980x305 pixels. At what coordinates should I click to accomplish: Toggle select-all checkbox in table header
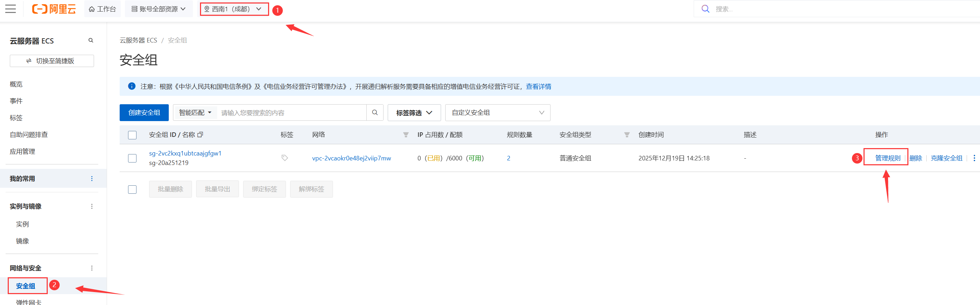(132, 135)
